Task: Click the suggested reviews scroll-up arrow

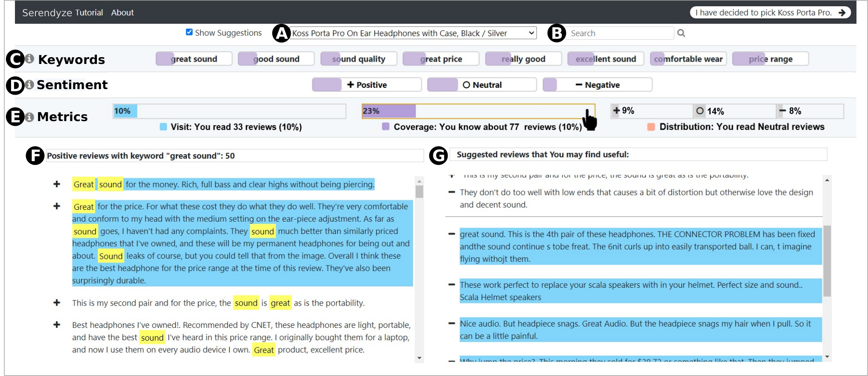Action: pos(827,180)
